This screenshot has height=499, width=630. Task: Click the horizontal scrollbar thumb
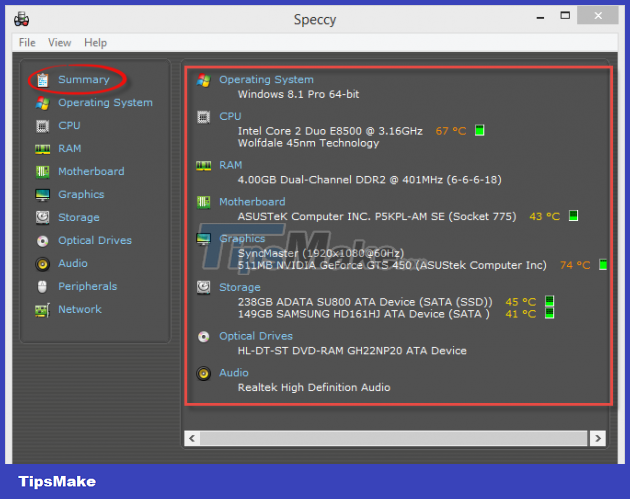[394, 438]
